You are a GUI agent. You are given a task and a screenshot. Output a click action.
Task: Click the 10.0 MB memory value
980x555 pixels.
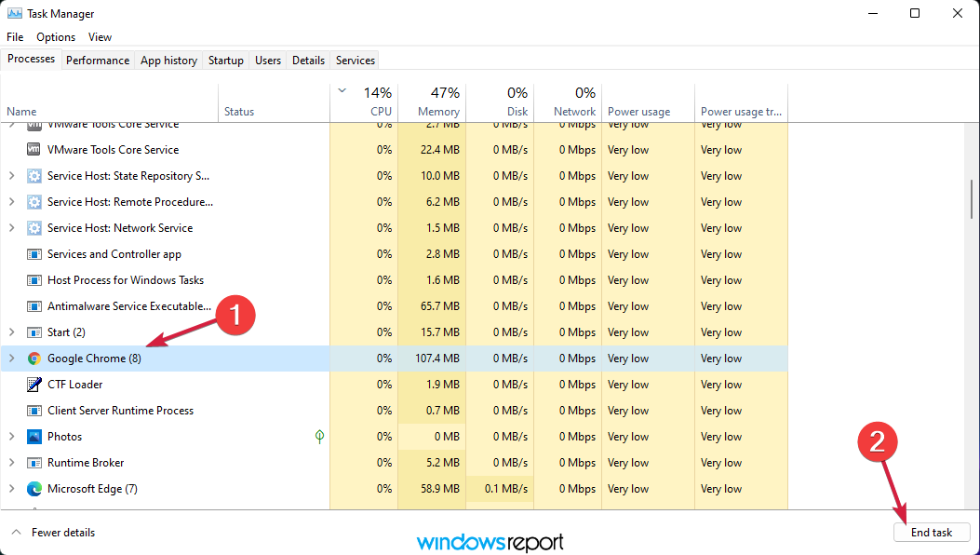pos(440,176)
